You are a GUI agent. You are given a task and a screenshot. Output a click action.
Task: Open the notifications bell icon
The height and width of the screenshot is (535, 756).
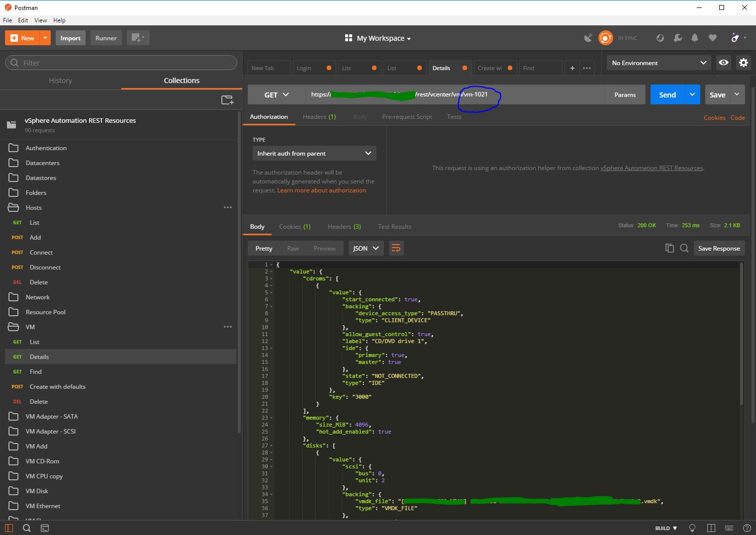695,38
